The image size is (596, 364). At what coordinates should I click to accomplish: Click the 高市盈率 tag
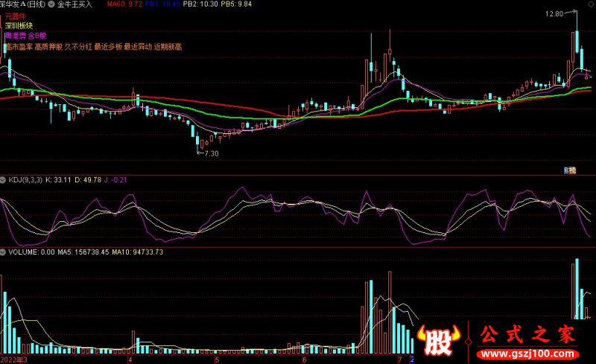tap(19, 47)
